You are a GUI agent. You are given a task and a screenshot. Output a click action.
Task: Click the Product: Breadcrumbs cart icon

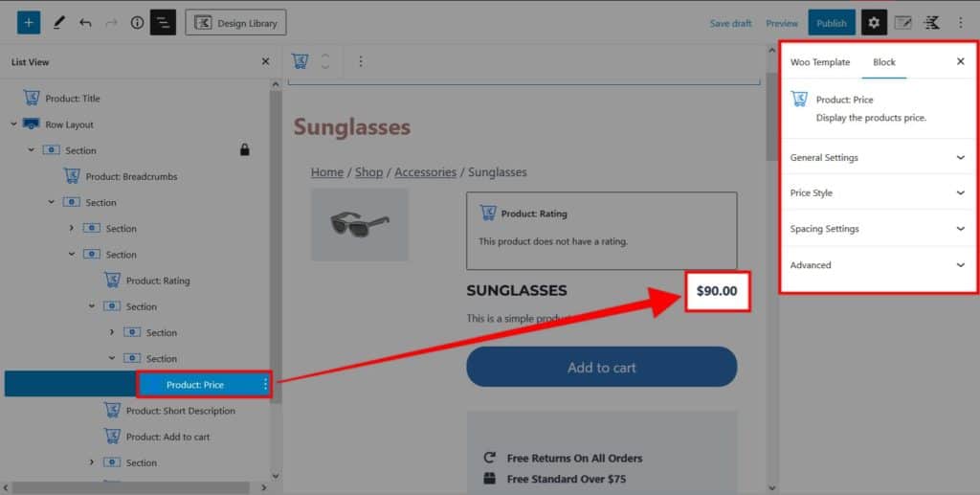point(73,176)
